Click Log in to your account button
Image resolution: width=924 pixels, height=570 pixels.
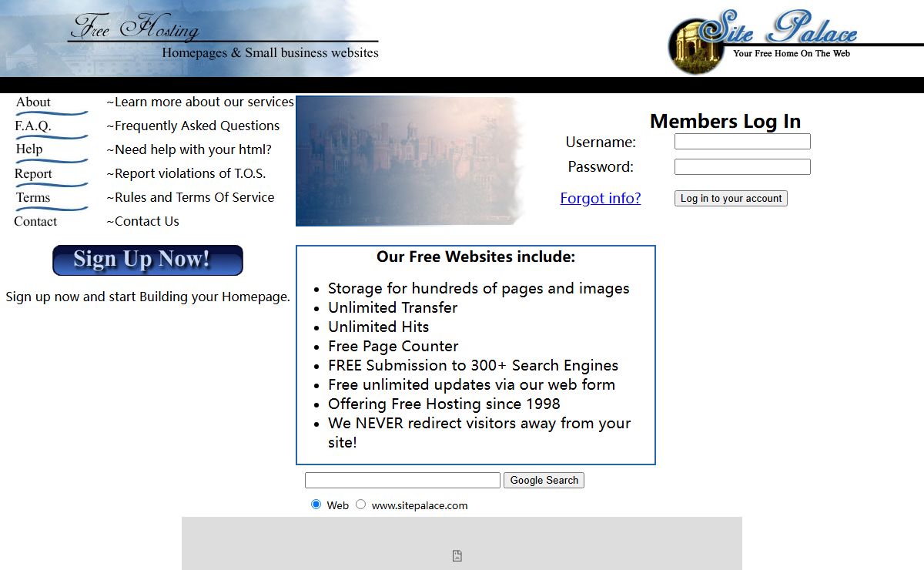coord(731,198)
